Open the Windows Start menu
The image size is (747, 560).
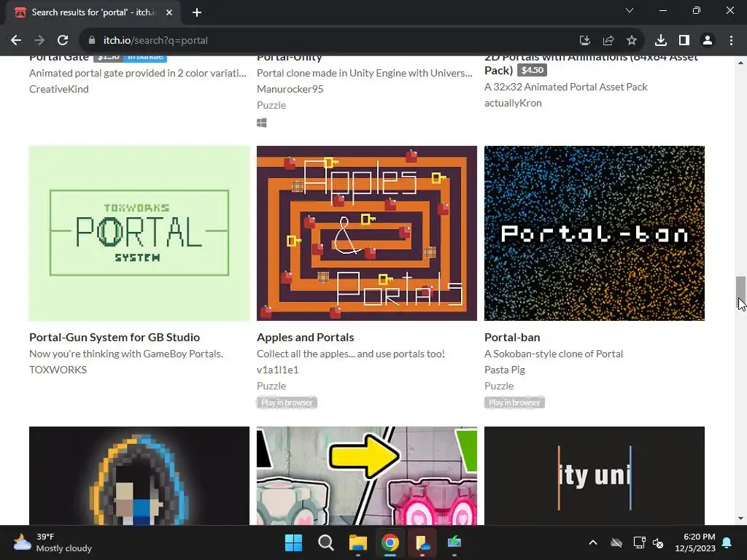click(293, 542)
